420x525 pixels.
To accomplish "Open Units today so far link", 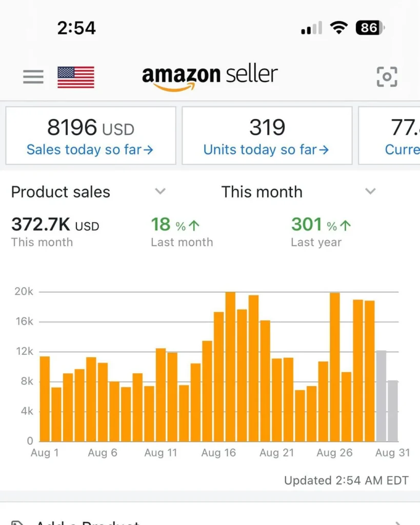I will (266, 150).
